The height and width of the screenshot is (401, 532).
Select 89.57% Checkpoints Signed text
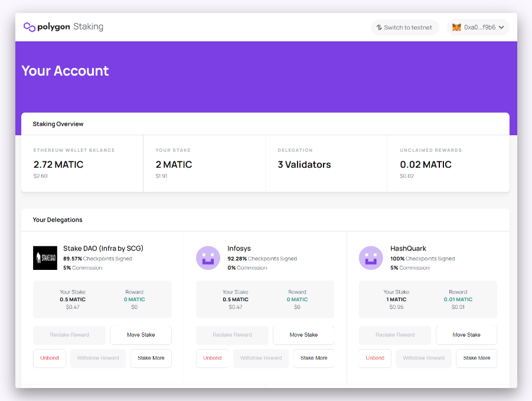97,259
